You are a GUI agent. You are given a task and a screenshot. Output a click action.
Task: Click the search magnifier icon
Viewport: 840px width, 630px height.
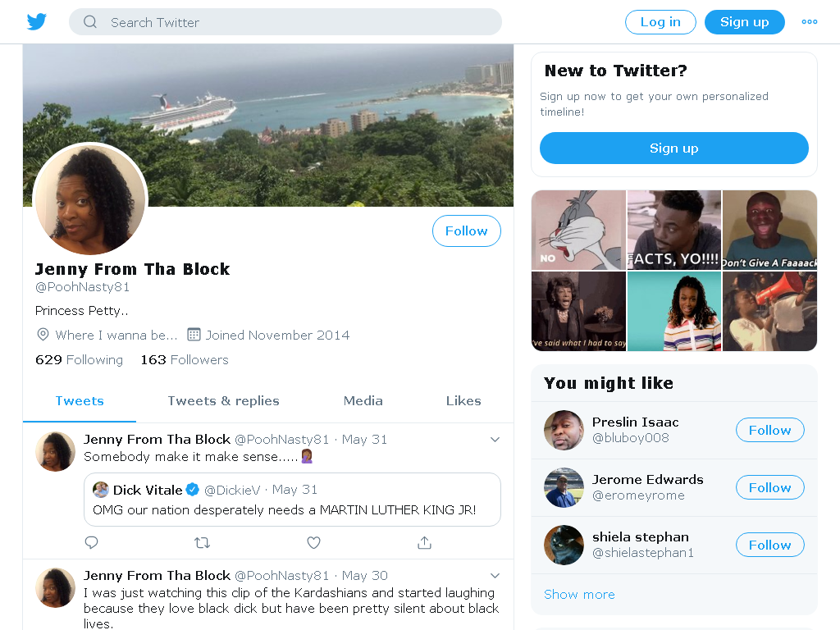pos(90,22)
